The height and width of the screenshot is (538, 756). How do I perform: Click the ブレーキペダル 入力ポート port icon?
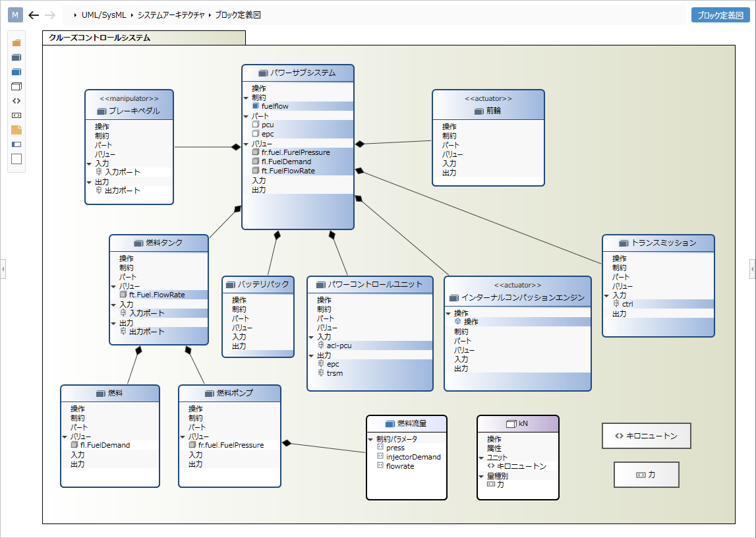click(99, 171)
